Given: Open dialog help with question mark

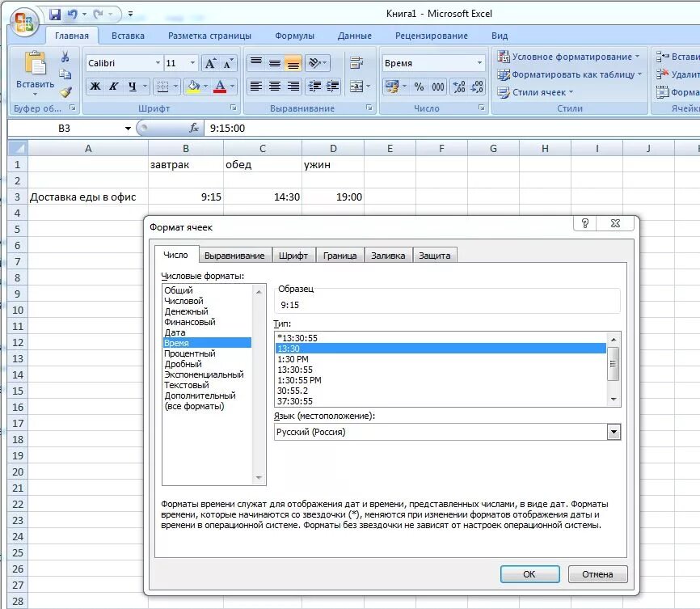Looking at the screenshot, I should coord(585,223).
